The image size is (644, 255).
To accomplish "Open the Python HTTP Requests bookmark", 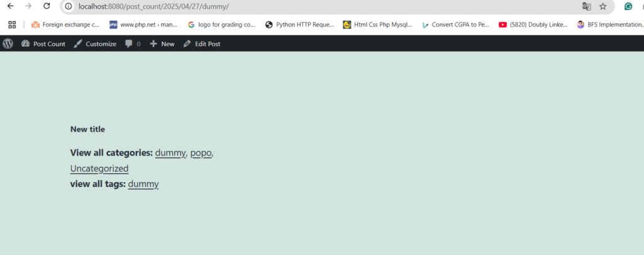I will [300, 25].
